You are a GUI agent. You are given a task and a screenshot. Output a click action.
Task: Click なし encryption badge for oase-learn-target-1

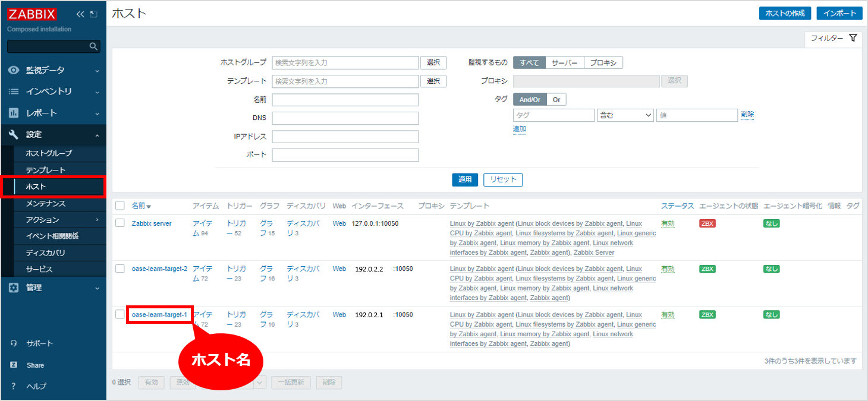(771, 314)
